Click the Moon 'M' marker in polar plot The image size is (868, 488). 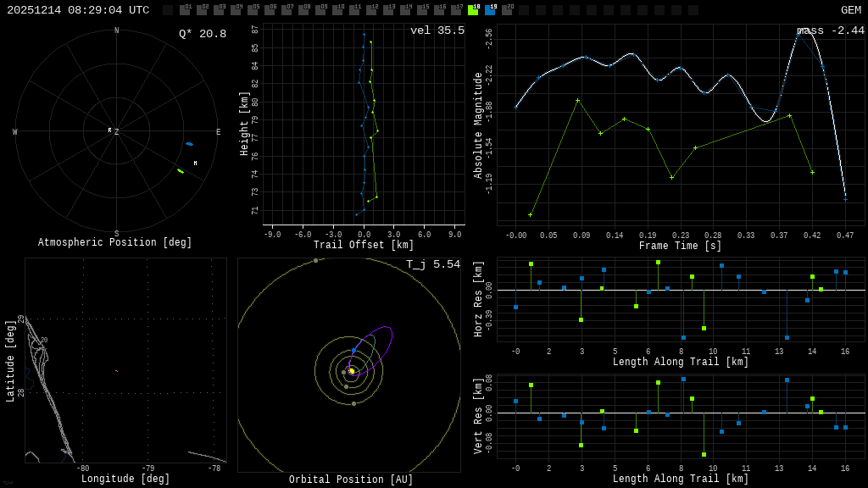point(195,164)
